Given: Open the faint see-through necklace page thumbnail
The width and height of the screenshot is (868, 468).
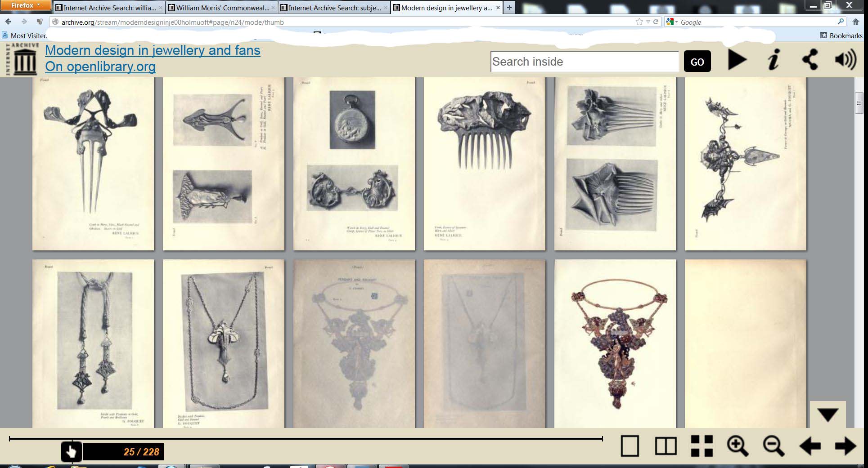Looking at the screenshot, I should 485,343.
